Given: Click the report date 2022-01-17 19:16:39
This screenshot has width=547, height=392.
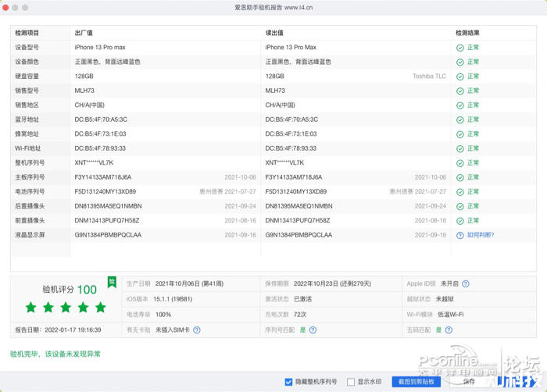Looking at the screenshot, I should (x=73, y=330).
